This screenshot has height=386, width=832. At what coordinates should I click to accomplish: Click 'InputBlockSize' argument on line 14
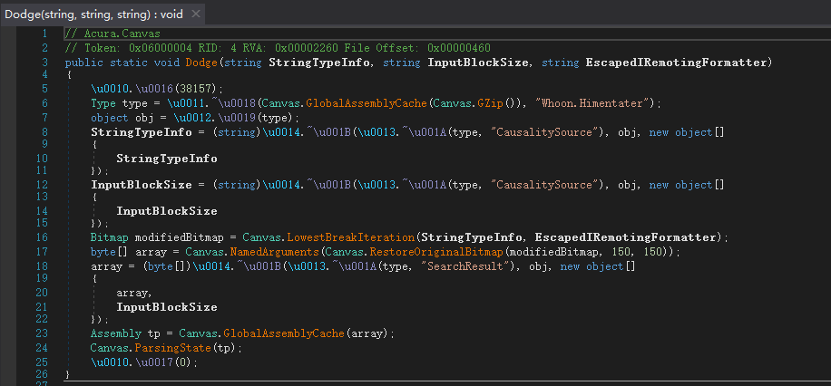point(167,211)
